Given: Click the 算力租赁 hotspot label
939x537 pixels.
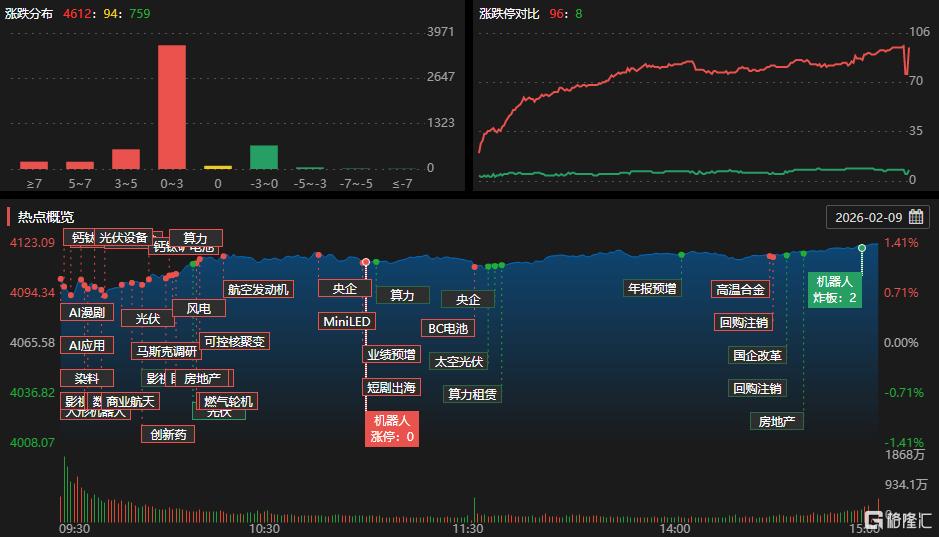Looking at the screenshot, I should tap(472, 394).
